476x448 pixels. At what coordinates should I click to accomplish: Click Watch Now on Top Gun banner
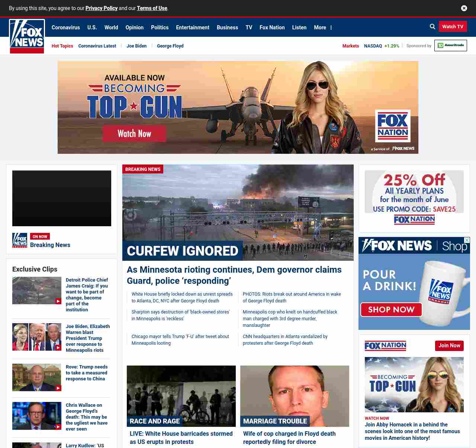(x=134, y=134)
